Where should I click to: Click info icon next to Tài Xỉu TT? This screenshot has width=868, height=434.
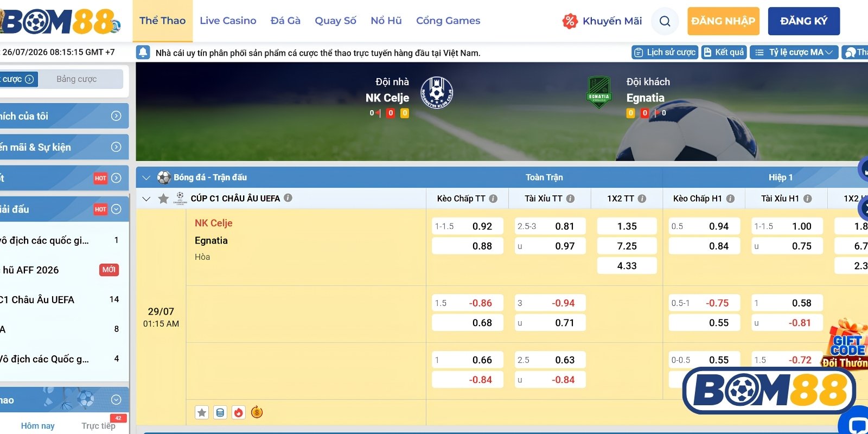pos(570,199)
